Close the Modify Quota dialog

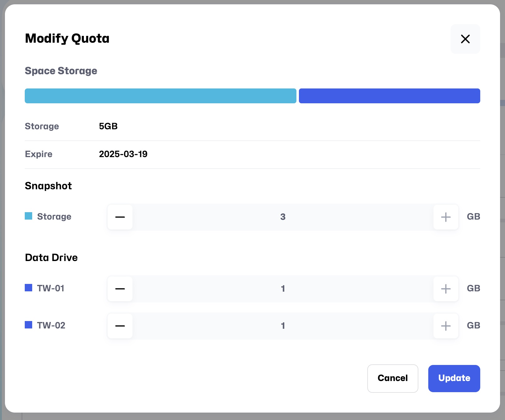tap(465, 39)
